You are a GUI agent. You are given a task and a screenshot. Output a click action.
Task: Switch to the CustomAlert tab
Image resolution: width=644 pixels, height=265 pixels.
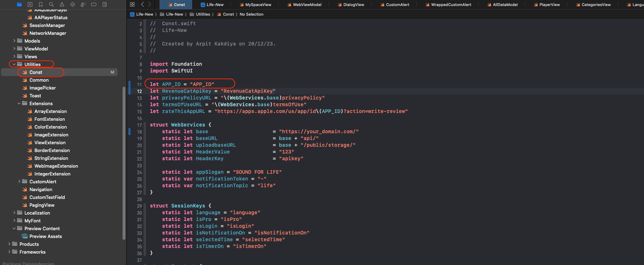pos(395,5)
